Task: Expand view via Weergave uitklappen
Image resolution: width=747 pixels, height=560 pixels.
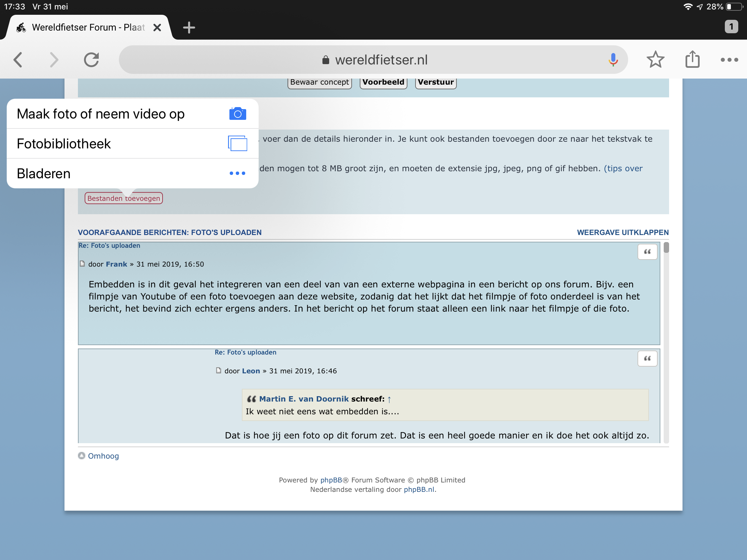Action: click(622, 232)
